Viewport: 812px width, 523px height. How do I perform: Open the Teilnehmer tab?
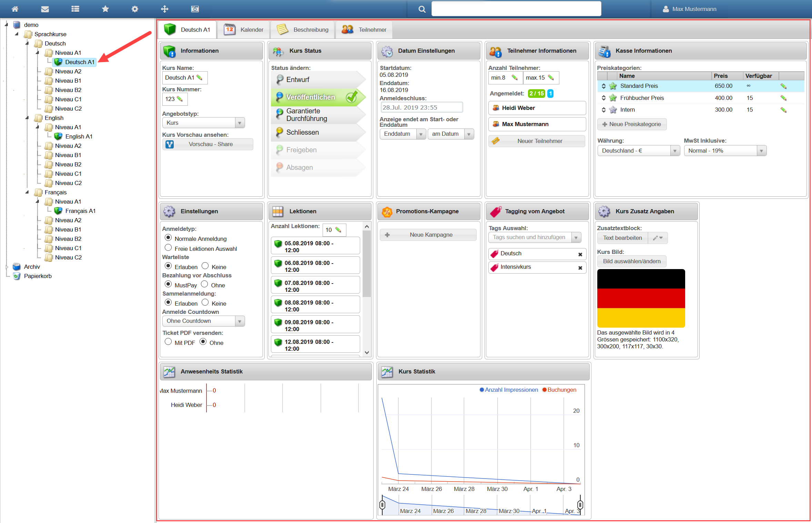[364, 30]
